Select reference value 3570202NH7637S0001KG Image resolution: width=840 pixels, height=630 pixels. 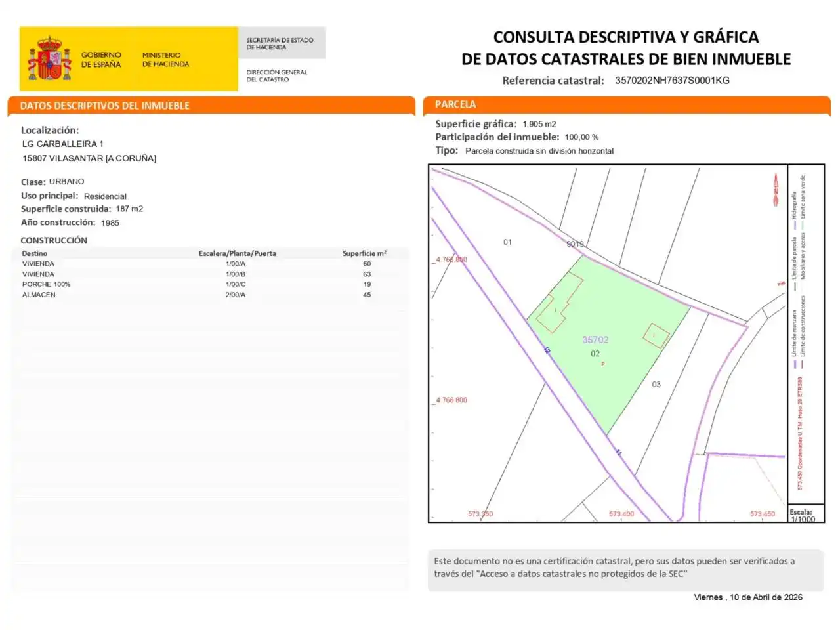point(672,81)
